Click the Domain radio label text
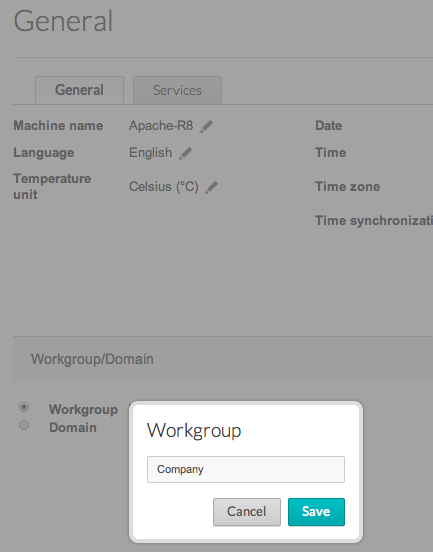 [x=73, y=427]
